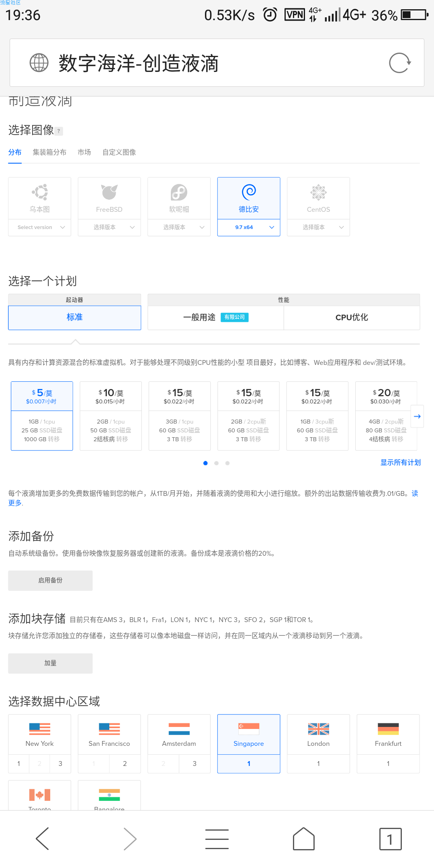Image resolution: width=434 pixels, height=868 pixels.
Task: Open Debian 9.7 x64 version dropdown
Action: [249, 227]
